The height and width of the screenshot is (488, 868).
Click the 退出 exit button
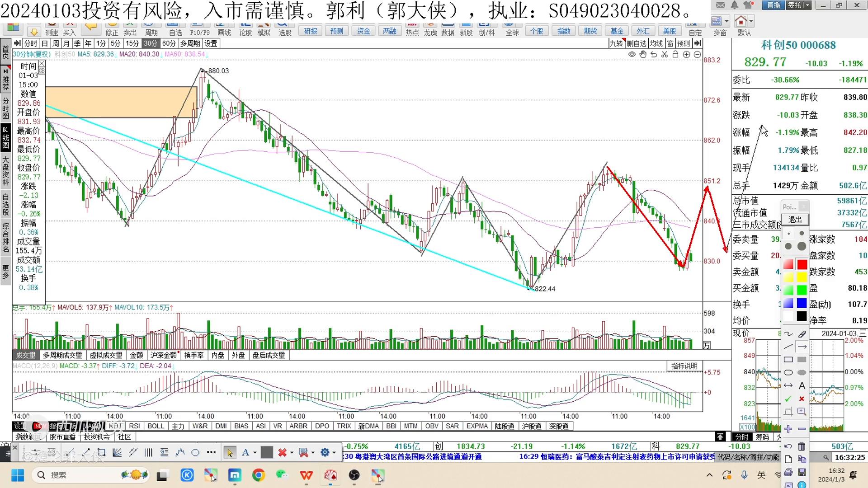click(x=795, y=219)
